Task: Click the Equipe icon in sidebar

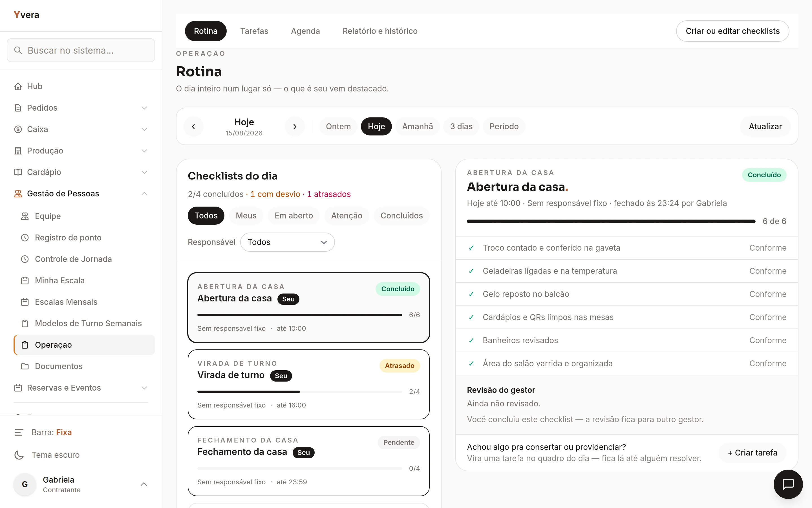Action: tap(25, 216)
